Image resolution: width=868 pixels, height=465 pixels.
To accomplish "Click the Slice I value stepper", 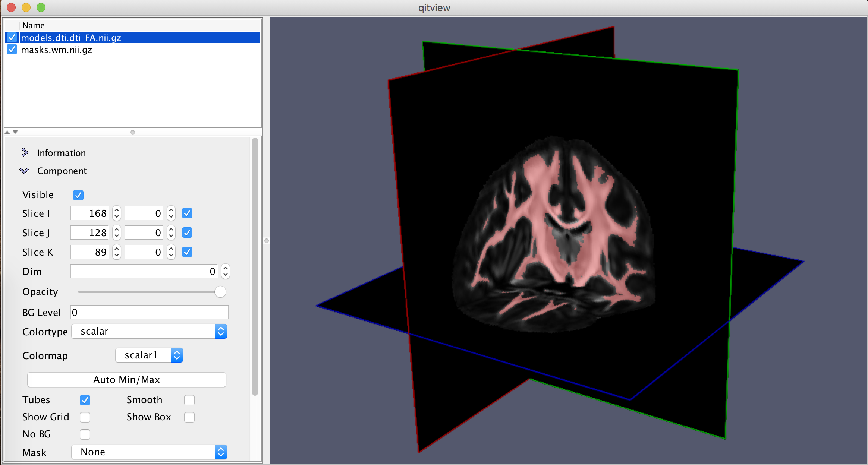I will 117,213.
